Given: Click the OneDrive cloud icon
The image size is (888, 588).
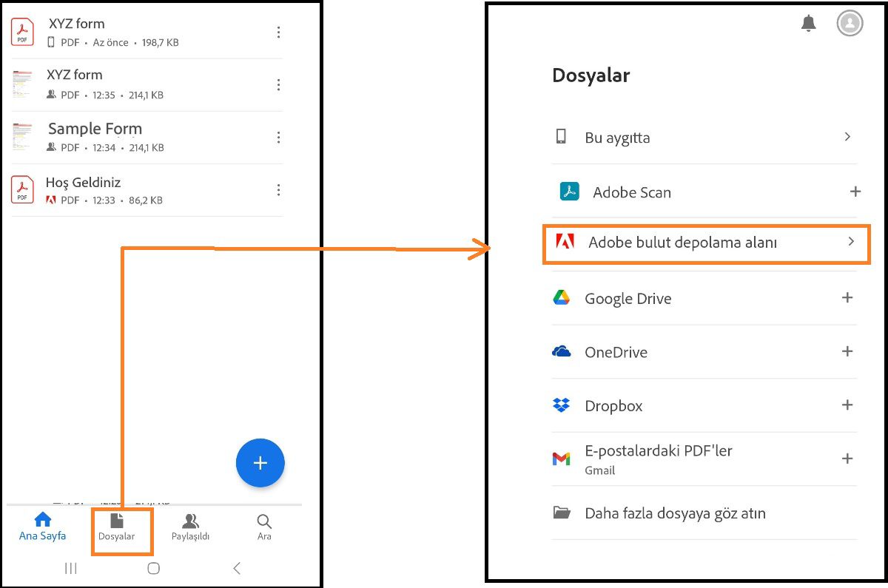Looking at the screenshot, I should [561, 351].
